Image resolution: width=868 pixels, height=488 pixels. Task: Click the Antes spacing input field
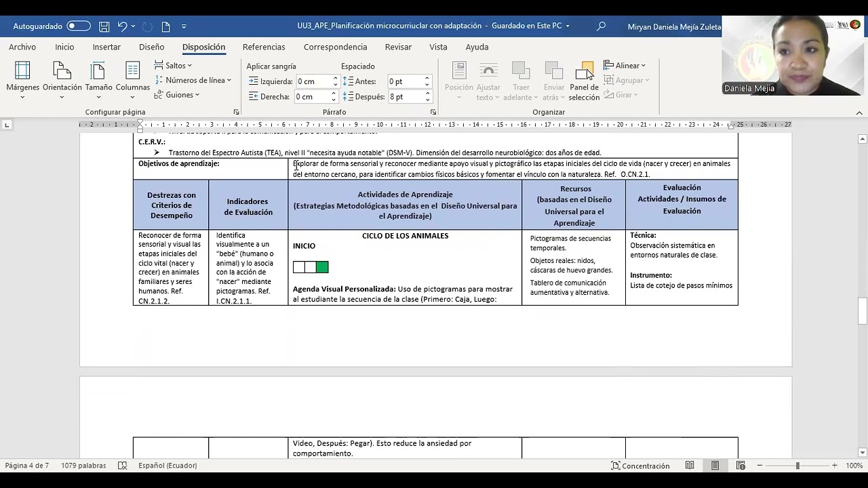pos(405,81)
